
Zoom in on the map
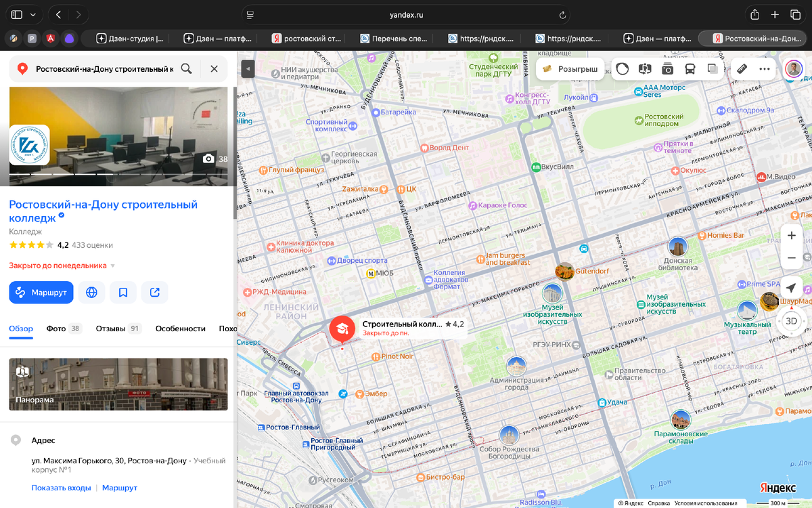click(792, 235)
